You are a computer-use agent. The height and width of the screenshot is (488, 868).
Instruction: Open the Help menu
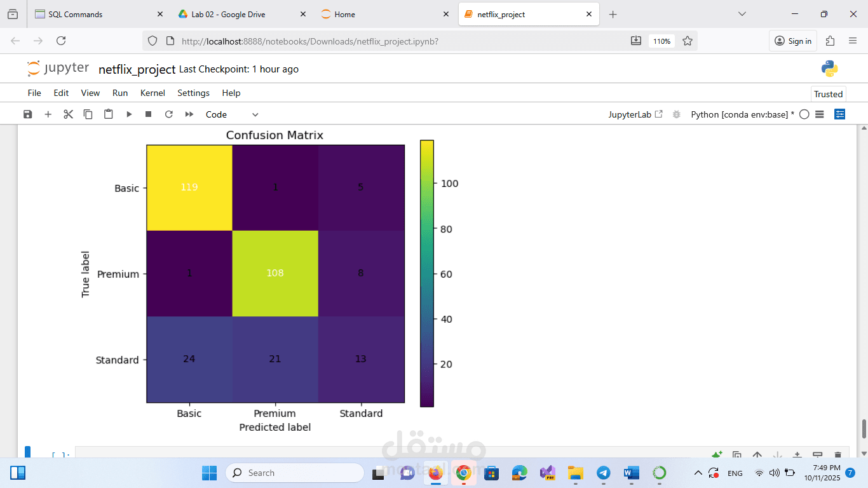[231, 93]
